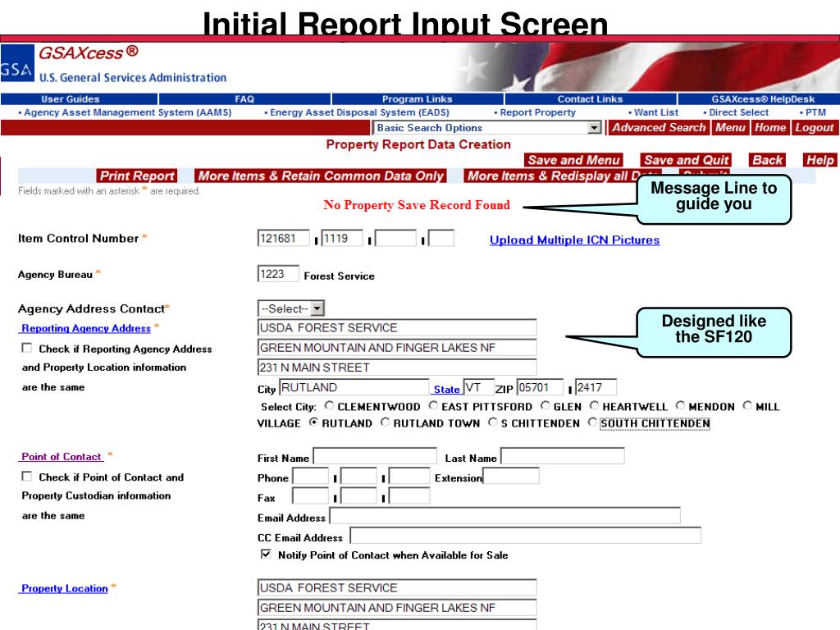Screen dimensions: 840x630
Task: Expand the Basic Search Options dropdown
Action: (594, 128)
